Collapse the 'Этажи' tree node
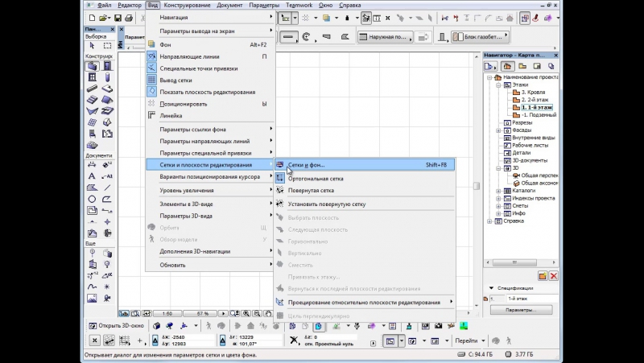Viewport: 644px width, 363px height. (x=498, y=85)
